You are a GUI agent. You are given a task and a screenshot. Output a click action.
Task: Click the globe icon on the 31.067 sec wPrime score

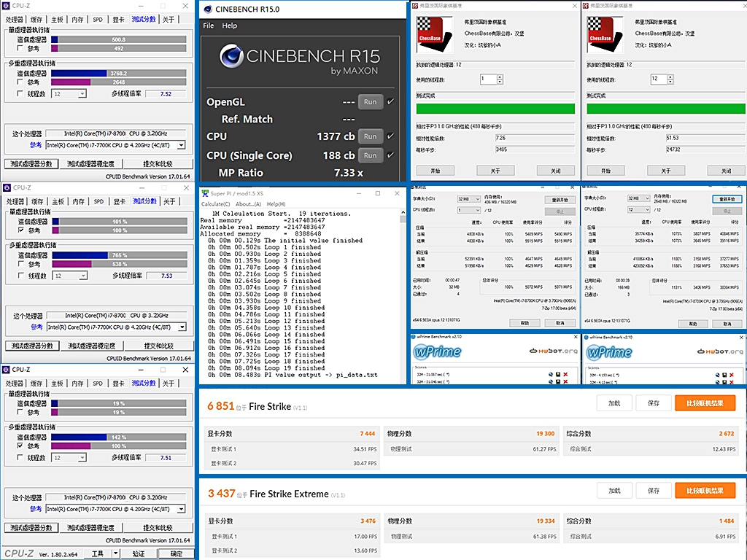click(551, 374)
